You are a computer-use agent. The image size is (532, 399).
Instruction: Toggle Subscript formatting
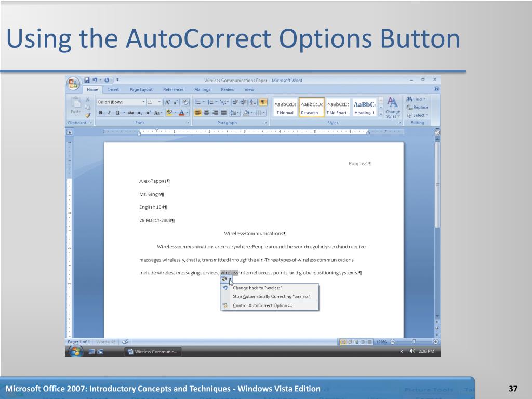coord(139,113)
